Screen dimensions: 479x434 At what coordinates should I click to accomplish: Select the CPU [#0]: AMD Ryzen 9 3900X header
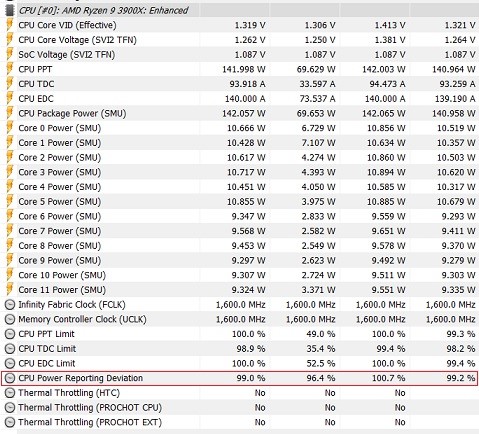pos(103,11)
